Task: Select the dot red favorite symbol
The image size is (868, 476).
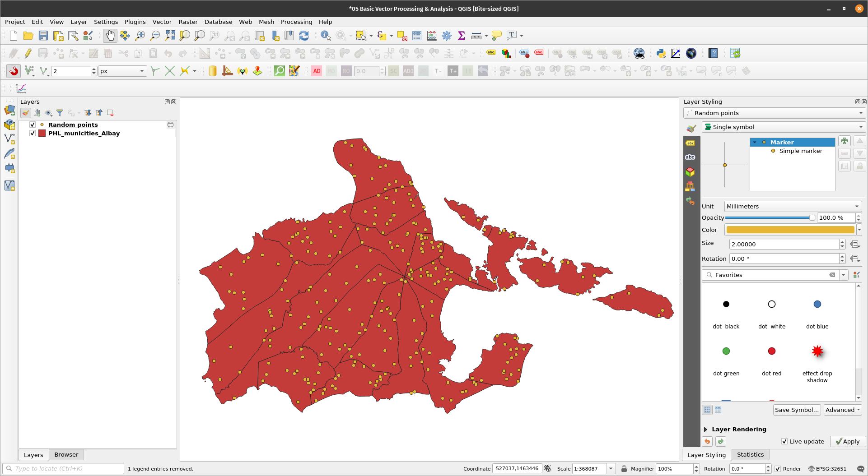Action: [771, 351]
